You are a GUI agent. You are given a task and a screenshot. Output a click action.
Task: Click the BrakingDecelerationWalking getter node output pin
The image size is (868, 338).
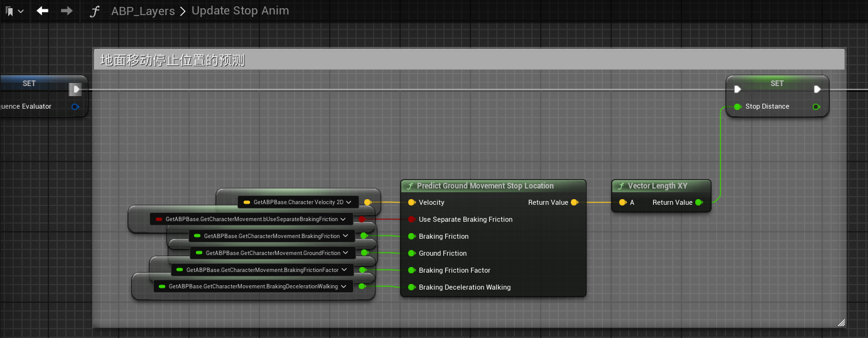pos(362,287)
